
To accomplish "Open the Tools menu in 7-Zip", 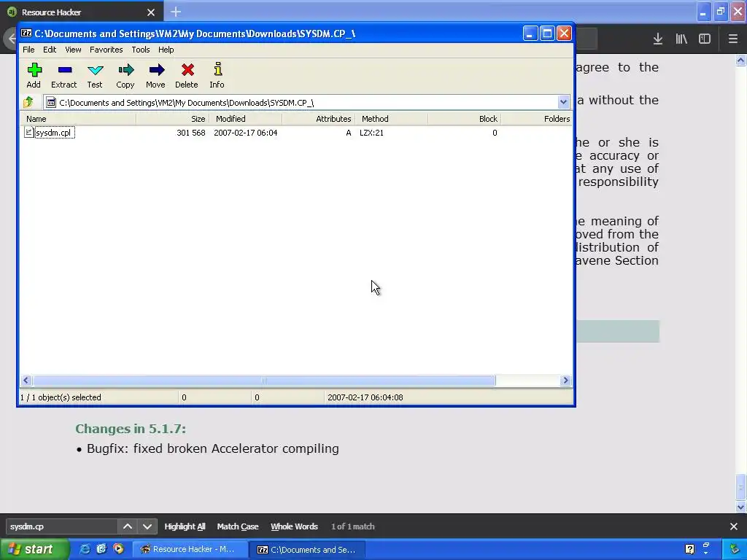I will coord(141,50).
